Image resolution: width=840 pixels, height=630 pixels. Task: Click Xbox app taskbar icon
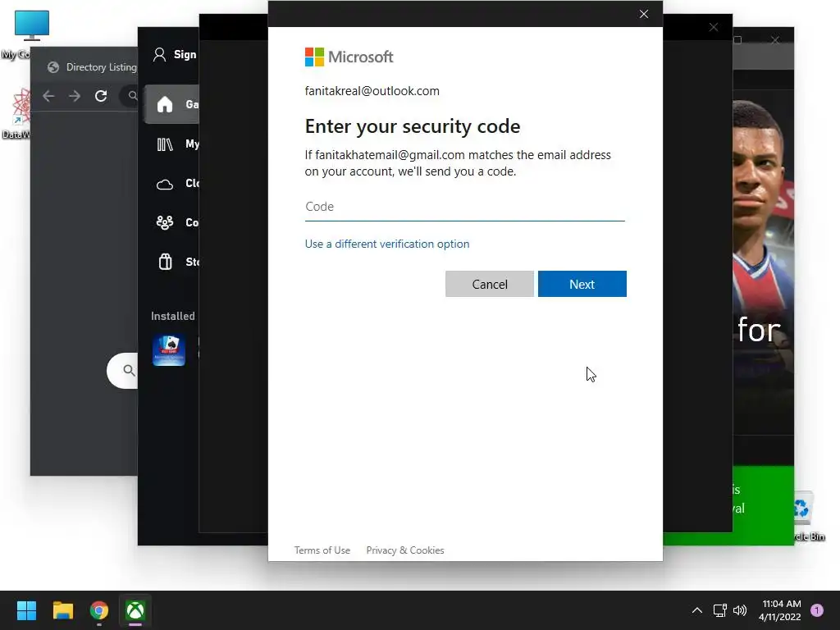pyautogui.click(x=135, y=610)
